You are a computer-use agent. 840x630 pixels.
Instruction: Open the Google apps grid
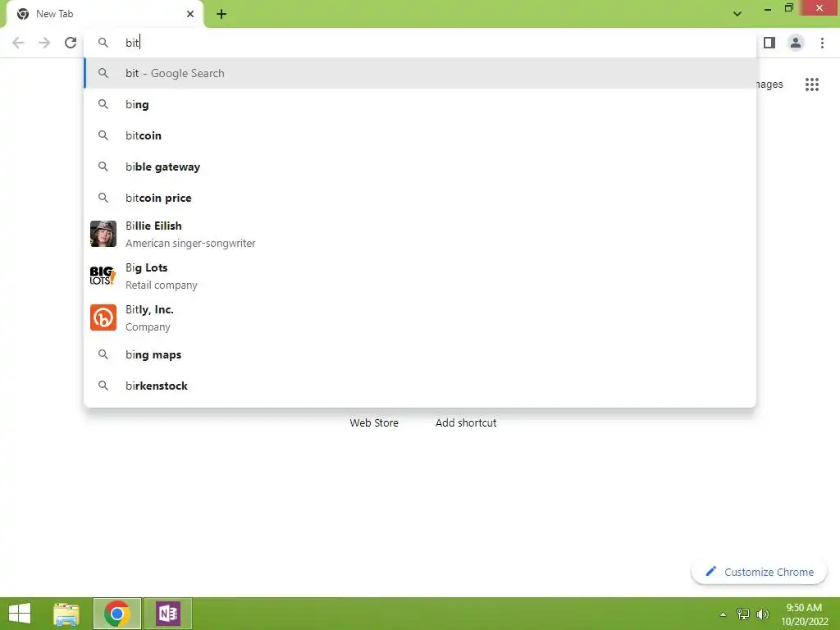coord(812,84)
